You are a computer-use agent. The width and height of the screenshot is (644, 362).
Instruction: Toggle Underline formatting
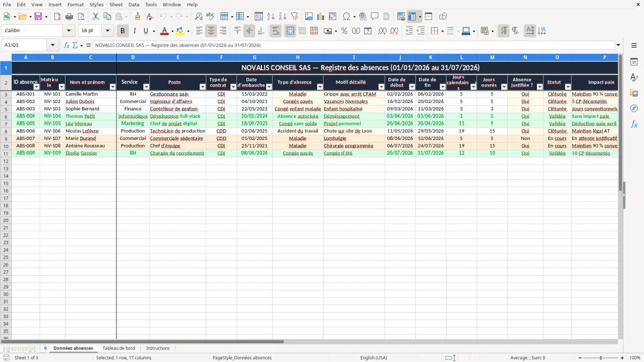(x=145, y=31)
